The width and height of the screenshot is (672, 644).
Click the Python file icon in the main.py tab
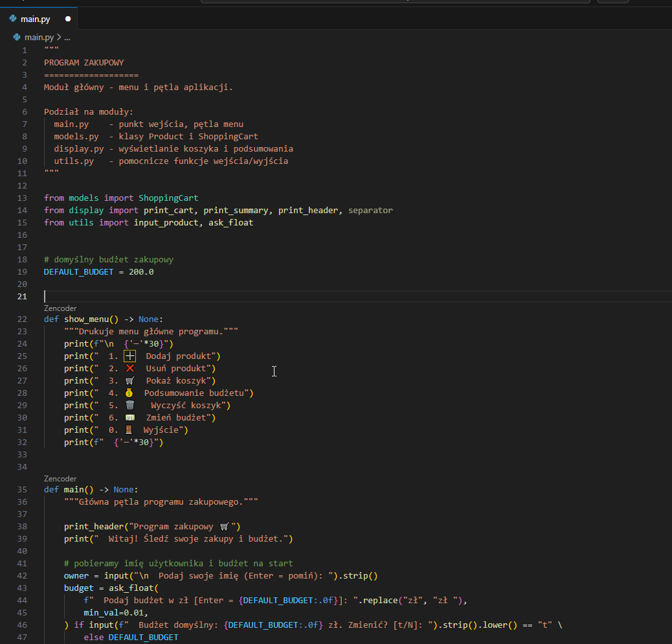(13, 18)
